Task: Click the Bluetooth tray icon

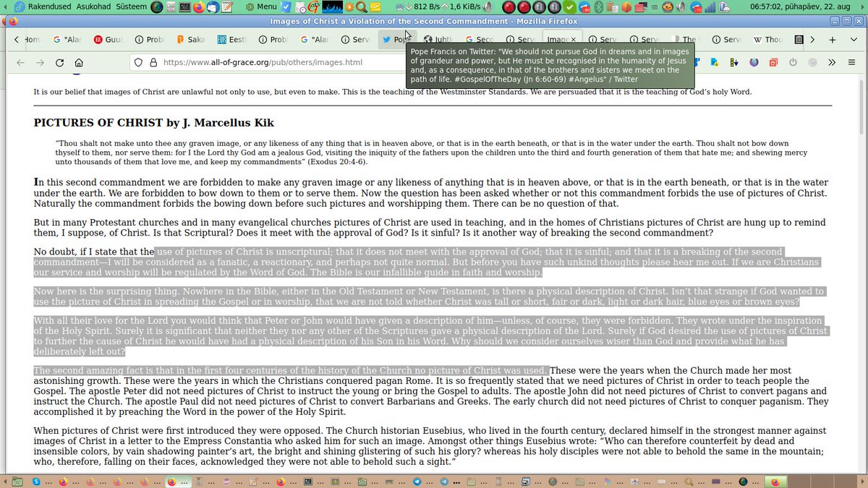Action: pos(600,7)
